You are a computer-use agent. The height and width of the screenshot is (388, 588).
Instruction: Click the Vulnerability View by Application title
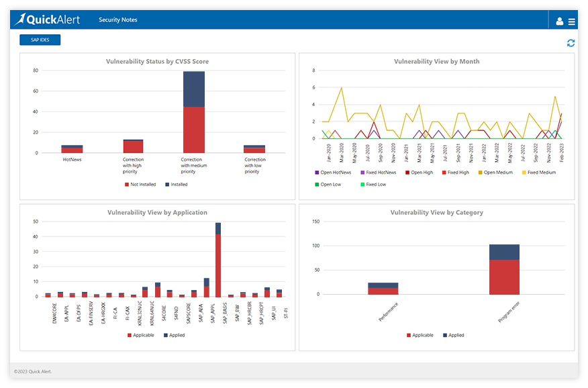click(x=157, y=213)
